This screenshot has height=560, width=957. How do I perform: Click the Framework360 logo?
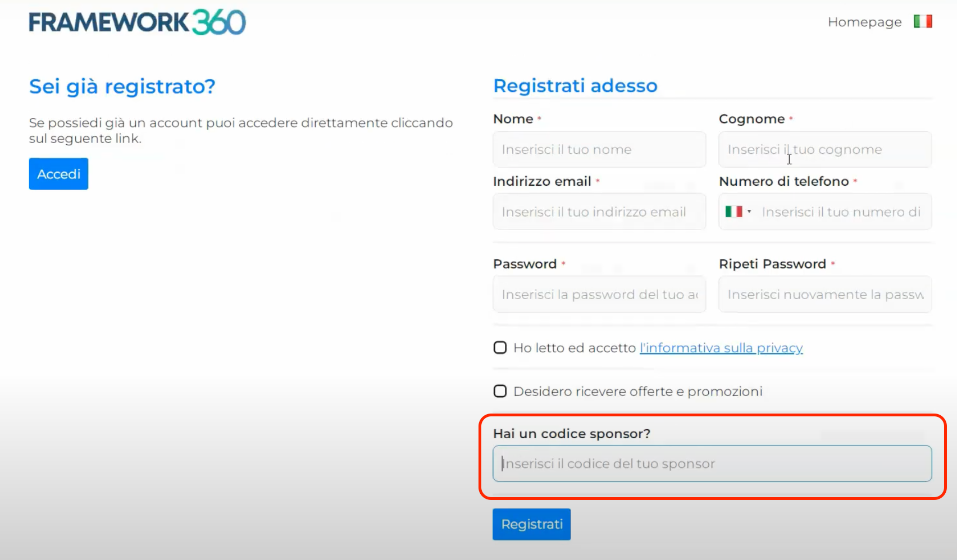138,22
